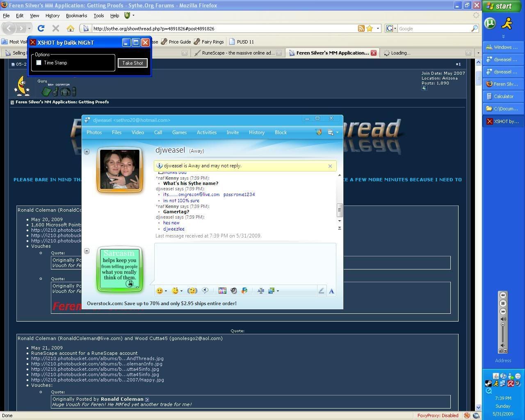The width and height of the screenshot is (525, 420).
Task: Open the Messenger paintbrush color scheme icon
Action: click(x=319, y=132)
